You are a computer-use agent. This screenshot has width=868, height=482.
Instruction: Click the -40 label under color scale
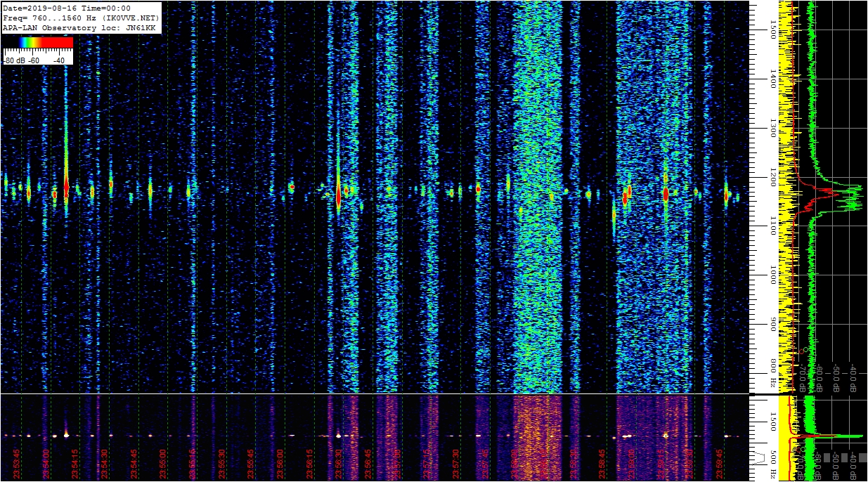point(58,60)
